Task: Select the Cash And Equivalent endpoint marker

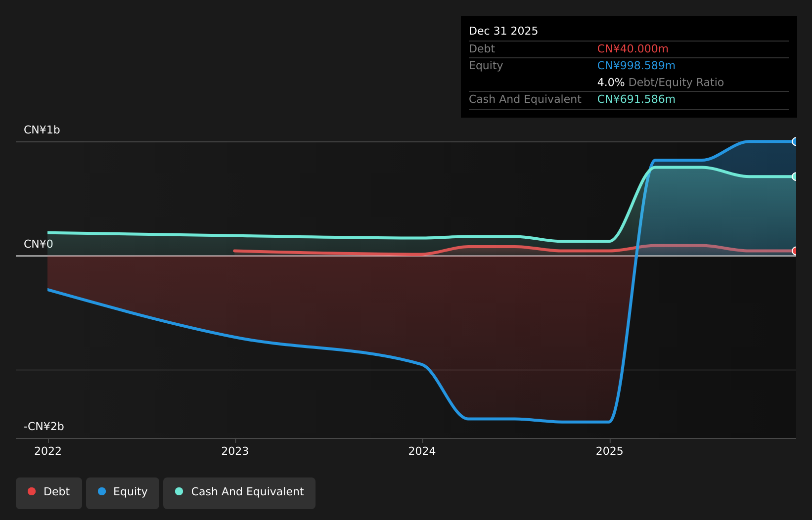Action: [795, 176]
